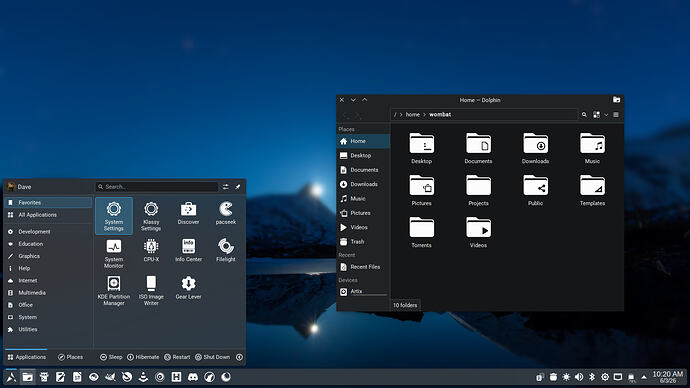Screen dimensions: 690x388
Task: Select All Applications category
Action: pos(48,215)
